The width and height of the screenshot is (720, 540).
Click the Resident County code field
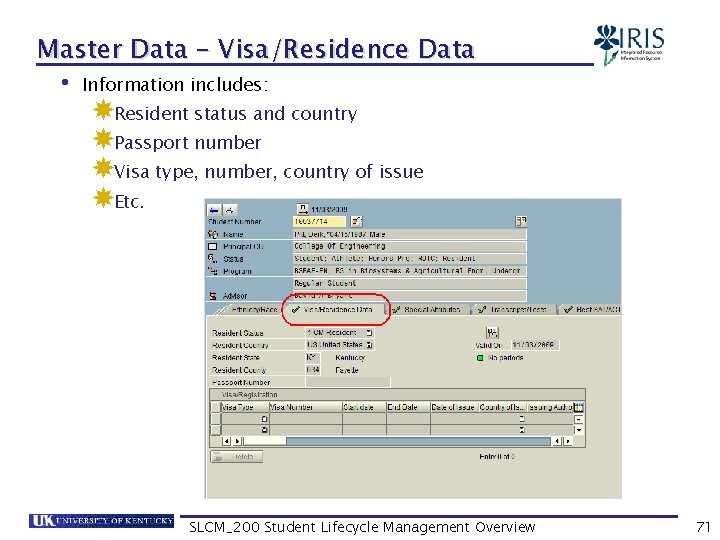pyautogui.click(x=313, y=370)
